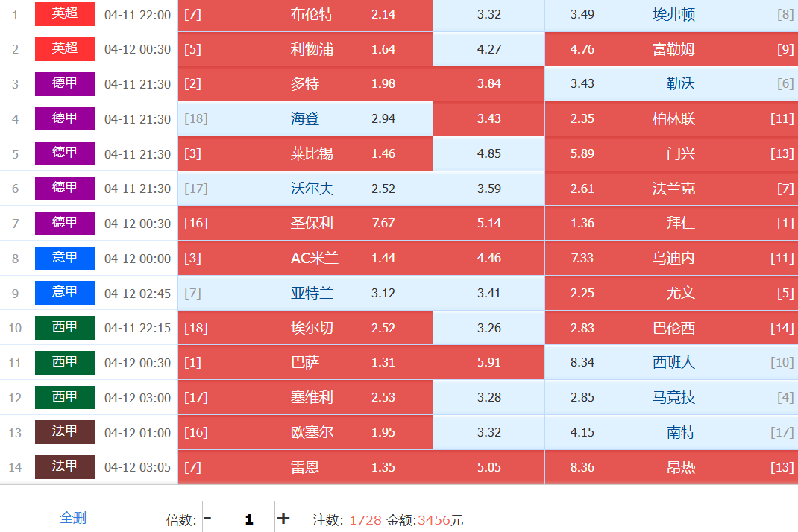This screenshot has height=532, width=798.
Task: Toggle the 埃弗顿 away win selection
Action: pyautogui.click(x=671, y=15)
